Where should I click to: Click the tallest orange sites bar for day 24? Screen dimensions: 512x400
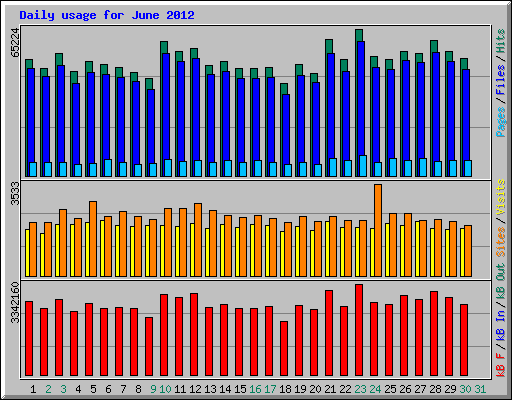tap(378, 230)
